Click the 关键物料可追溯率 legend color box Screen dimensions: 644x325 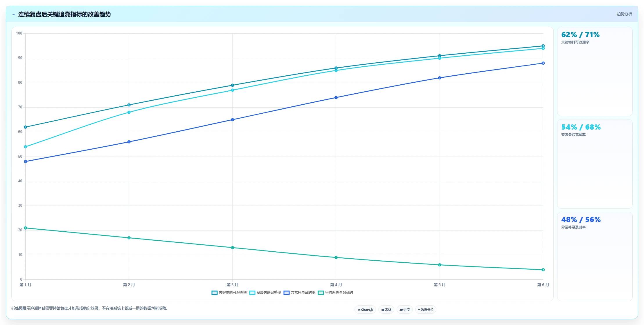click(215, 293)
